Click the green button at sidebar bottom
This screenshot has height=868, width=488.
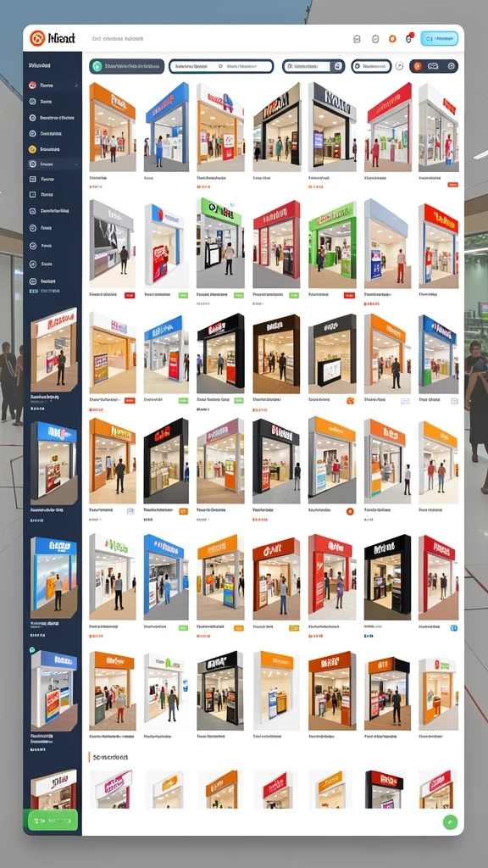point(53,821)
